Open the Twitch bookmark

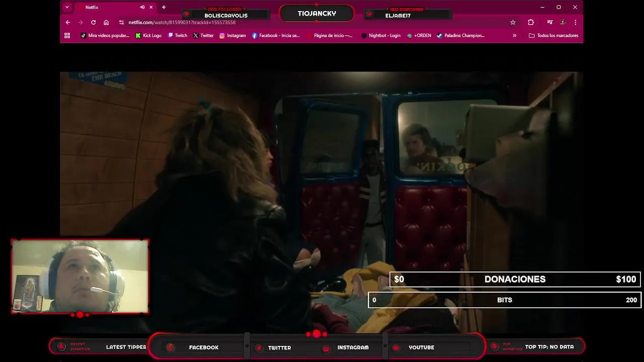click(x=178, y=36)
